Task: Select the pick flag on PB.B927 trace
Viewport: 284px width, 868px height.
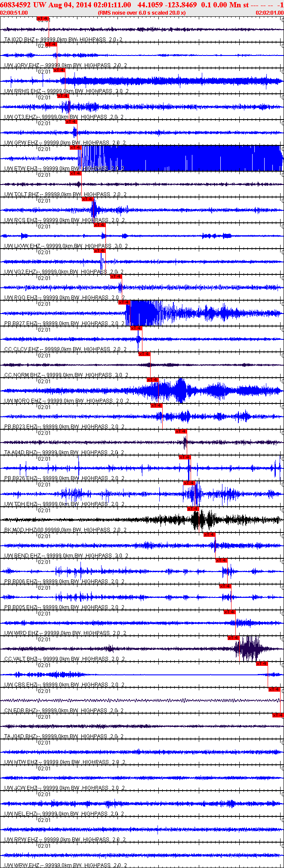Action: tap(124, 302)
